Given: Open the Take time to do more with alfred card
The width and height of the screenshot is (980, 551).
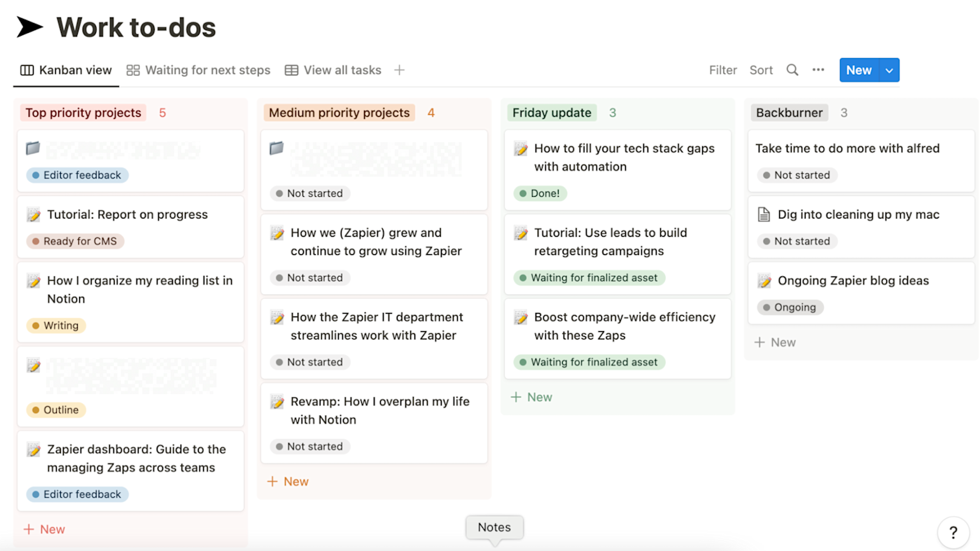Looking at the screenshot, I should pyautogui.click(x=861, y=161).
